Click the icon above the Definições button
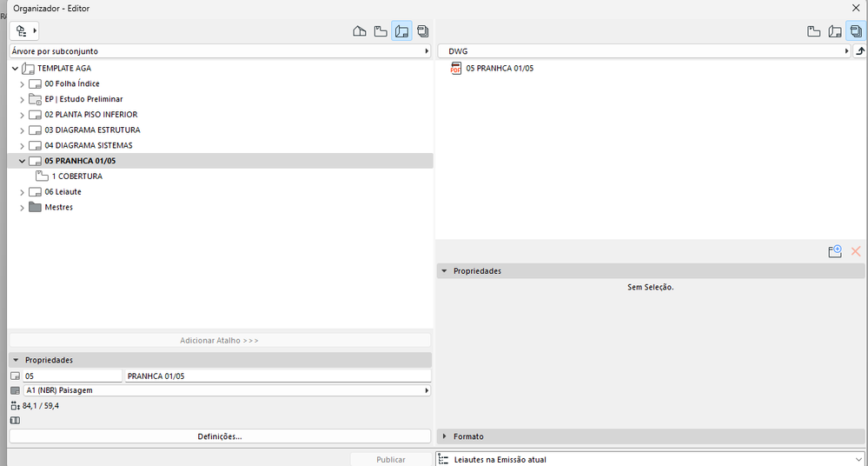 tap(15, 421)
